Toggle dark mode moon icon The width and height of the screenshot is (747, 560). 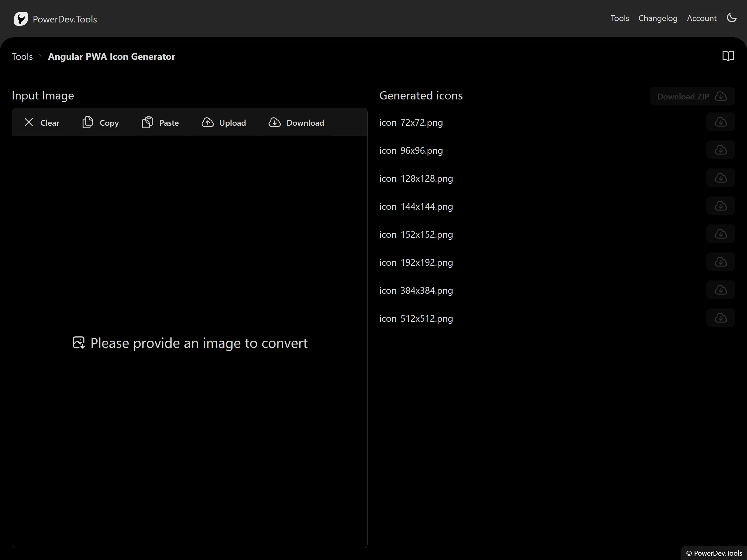click(732, 18)
